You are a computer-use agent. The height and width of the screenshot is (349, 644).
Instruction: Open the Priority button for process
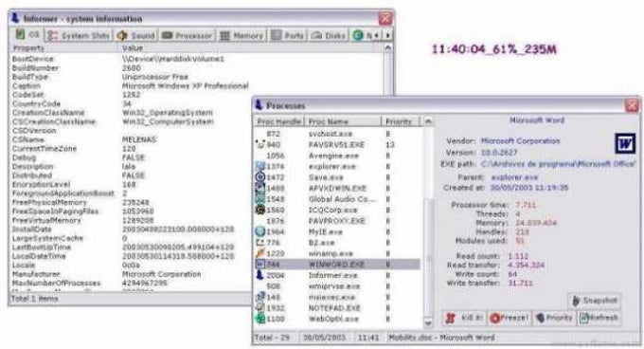coord(554,318)
